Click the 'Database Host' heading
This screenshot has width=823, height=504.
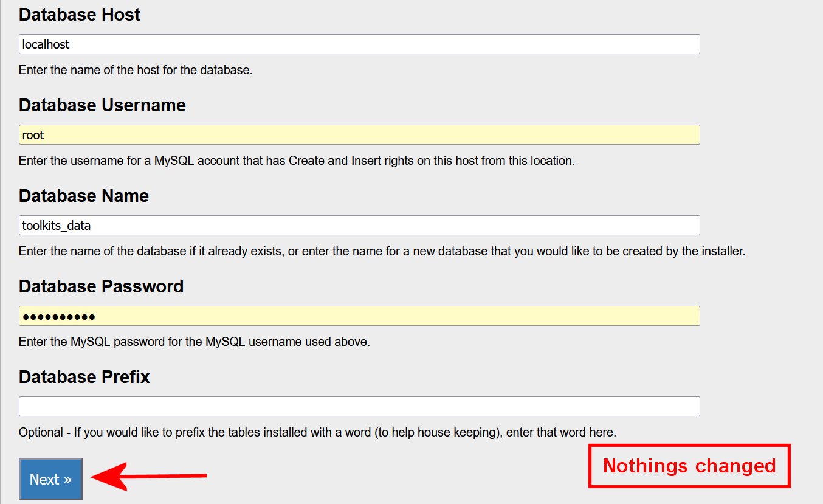point(80,15)
